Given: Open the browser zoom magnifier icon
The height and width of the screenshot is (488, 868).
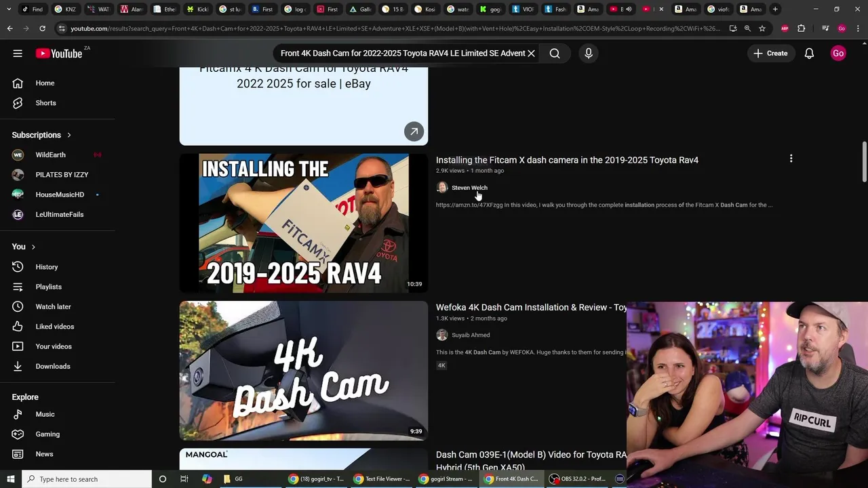Looking at the screenshot, I should [747, 28].
